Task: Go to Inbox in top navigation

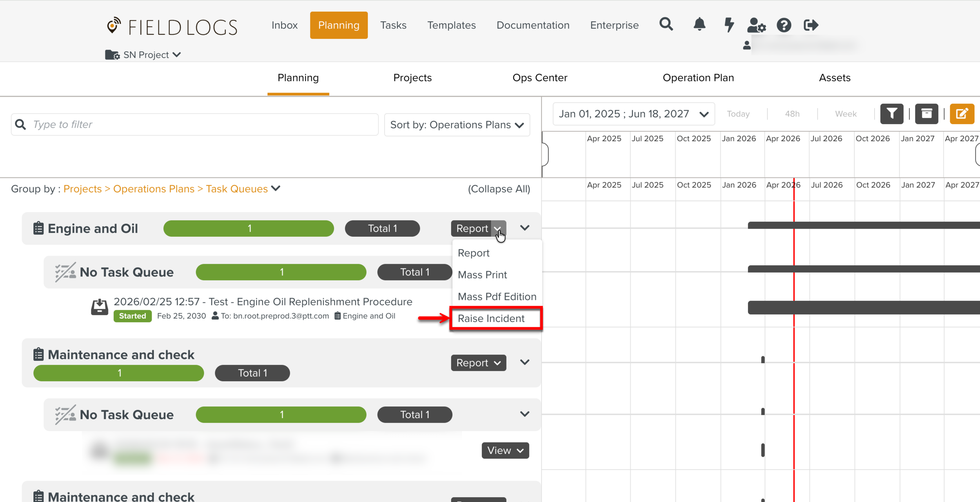Action: click(x=285, y=25)
